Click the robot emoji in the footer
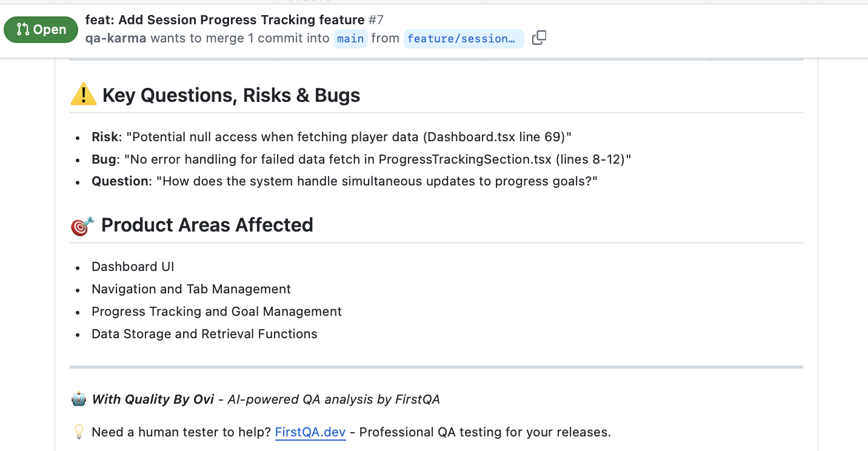The image size is (868, 451). 79,399
